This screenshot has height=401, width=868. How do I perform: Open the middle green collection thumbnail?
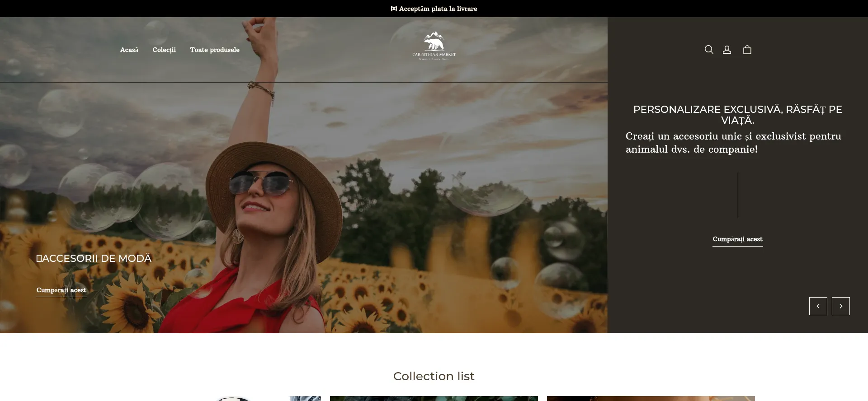(x=434, y=398)
